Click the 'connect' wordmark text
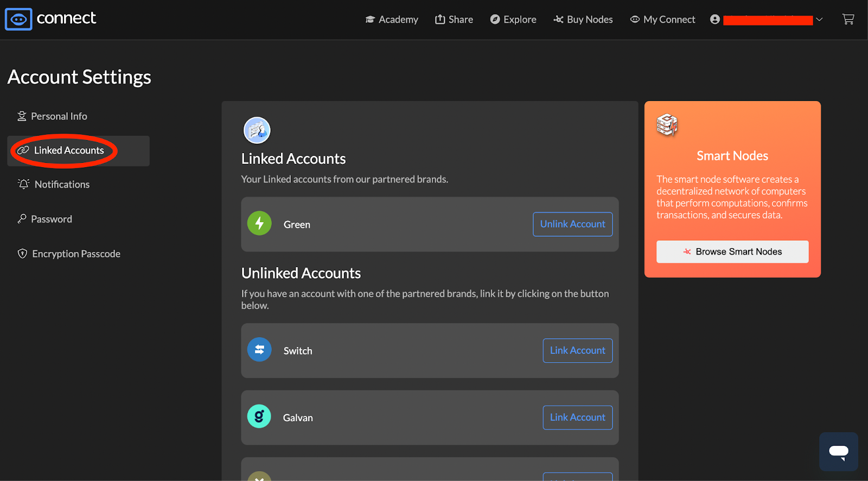Screen dimensions: 868x481 point(66,18)
